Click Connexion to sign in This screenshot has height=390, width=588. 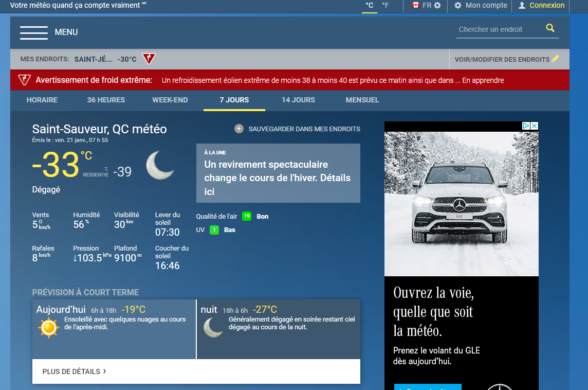click(x=547, y=5)
